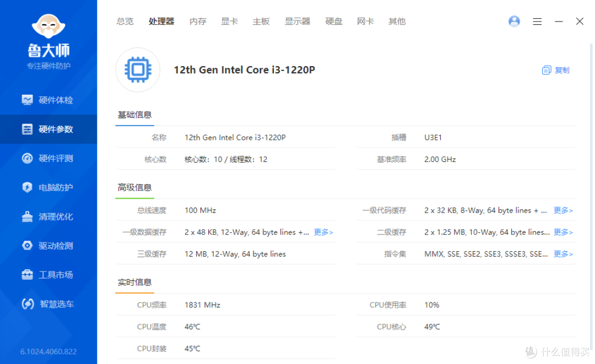The height and width of the screenshot is (364, 595).
Task: Open 清理优化 cleanup section
Action: click(48, 216)
